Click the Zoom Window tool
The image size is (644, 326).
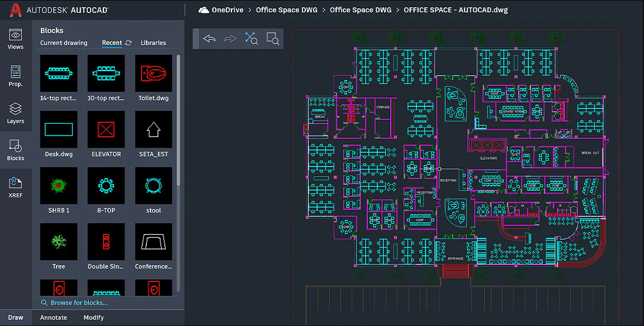pos(273,39)
